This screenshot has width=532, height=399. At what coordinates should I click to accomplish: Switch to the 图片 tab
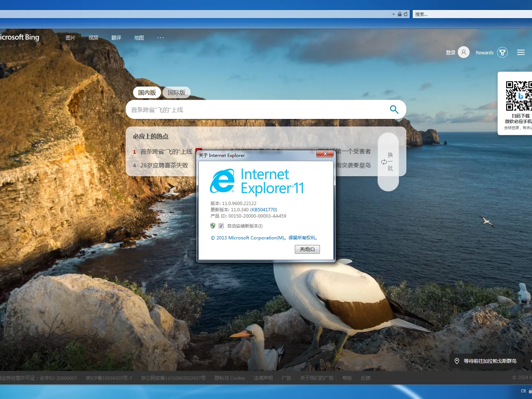[x=70, y=37]
